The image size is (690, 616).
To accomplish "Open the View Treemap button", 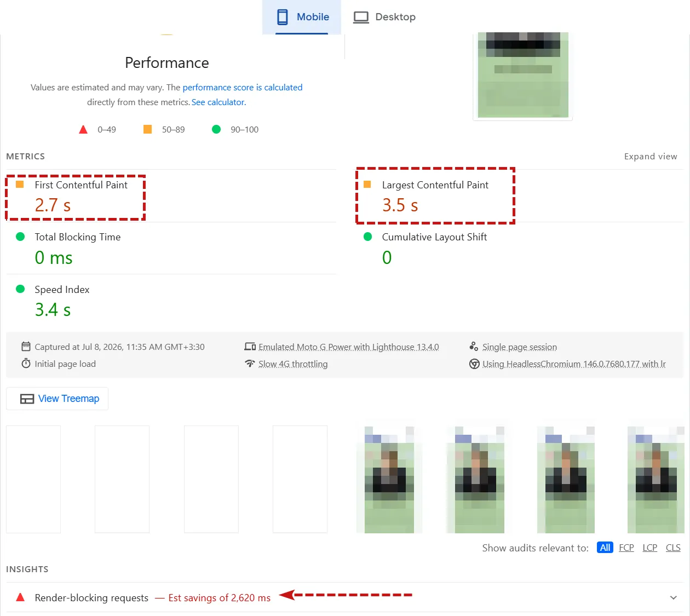I will 57,399.
